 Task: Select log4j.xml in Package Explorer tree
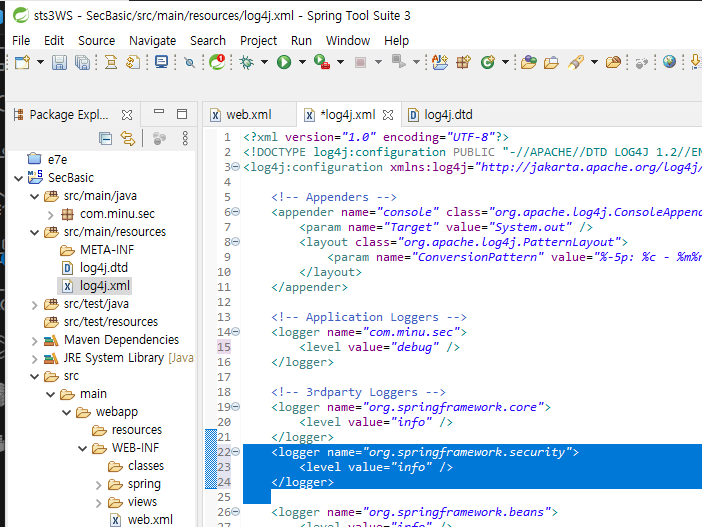tap(104, 286)
